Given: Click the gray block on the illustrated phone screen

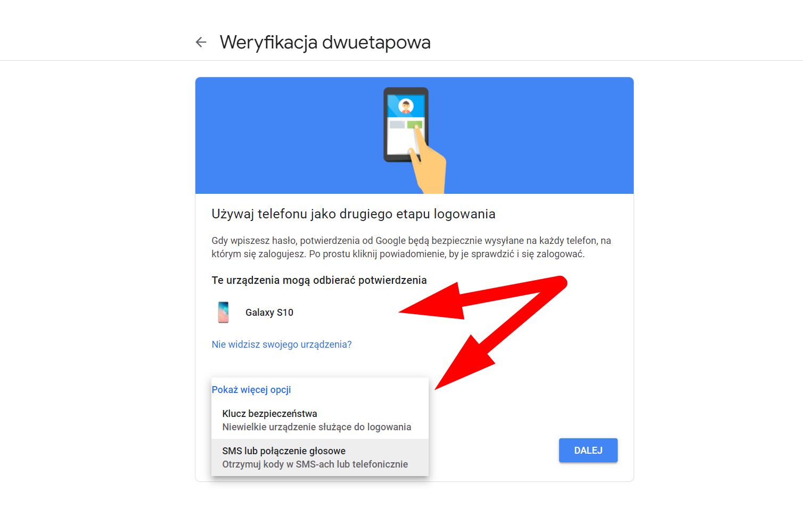Looking at the screenshot, I should [x=397, y=125].
